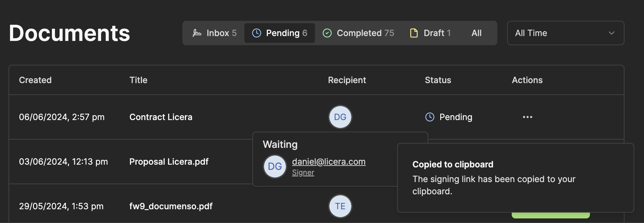The width and height of the screenshot is (644, 223).
Task: Click the Status column header
Action: [x=438, y=80]
